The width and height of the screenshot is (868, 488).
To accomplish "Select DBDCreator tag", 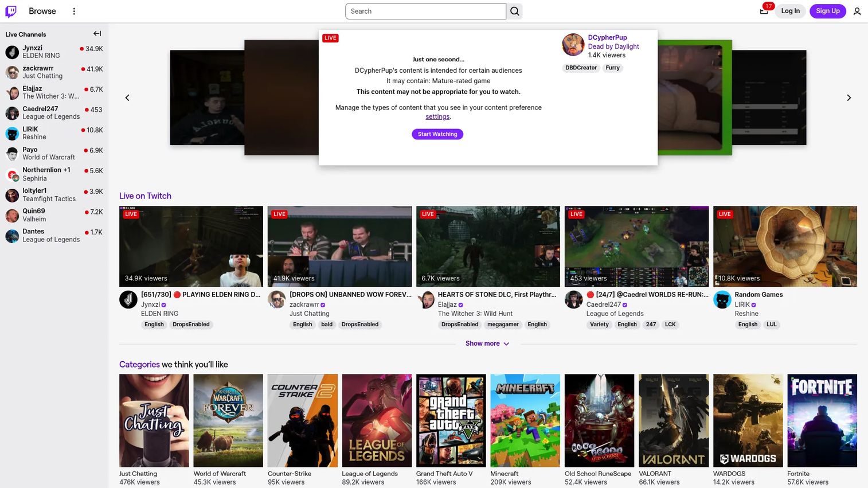I will point(581,68).
